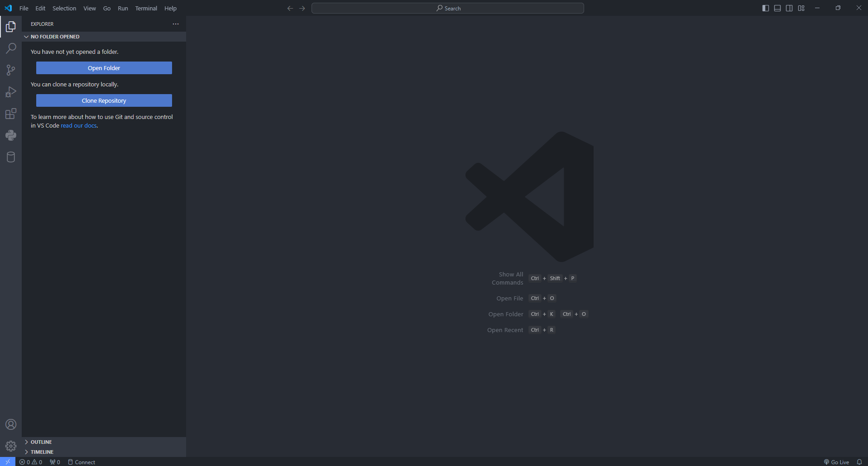Toggle primary side bar visibility
This screenshot has height=466, width=868.
[x=766, y=8]
